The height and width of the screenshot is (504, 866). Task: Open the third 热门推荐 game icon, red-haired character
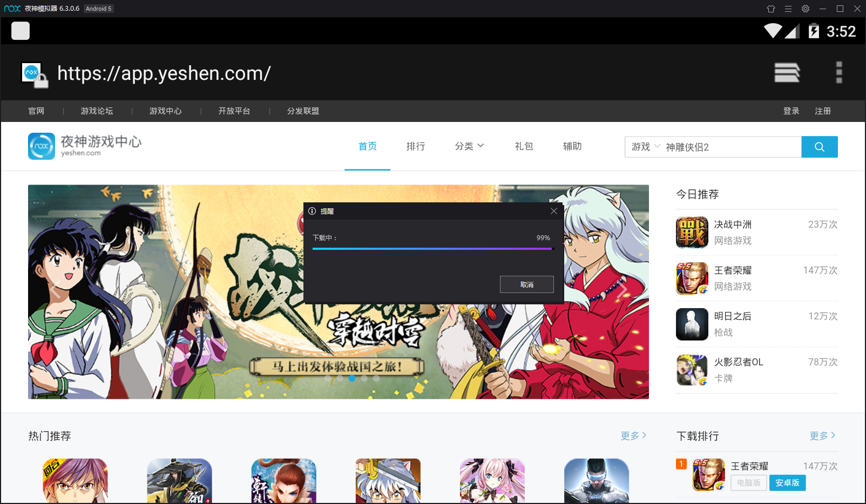pyautogui.click(x=283, y=481)
